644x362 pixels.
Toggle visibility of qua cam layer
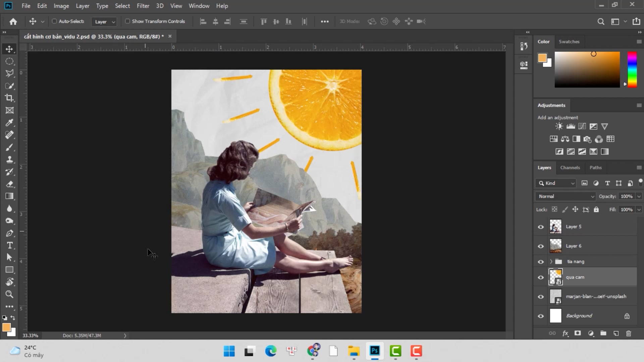541,278
